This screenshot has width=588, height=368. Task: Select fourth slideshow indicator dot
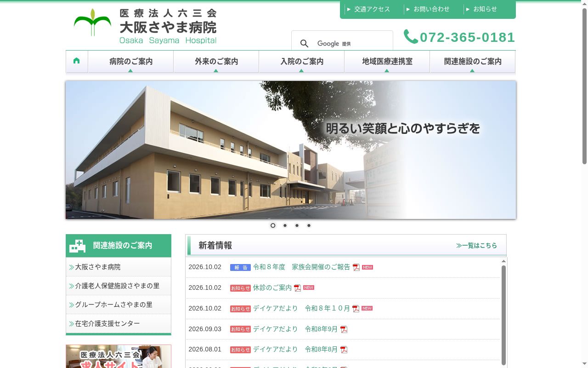tap(309, 225)
